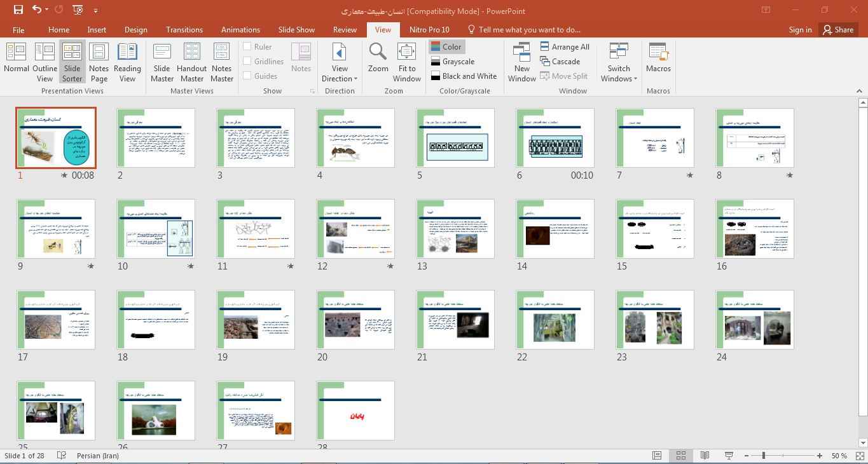Open the Customize Quick Access Toolbar dropdown
Screen dimensions: 868x464
click(x=96, y=10)
